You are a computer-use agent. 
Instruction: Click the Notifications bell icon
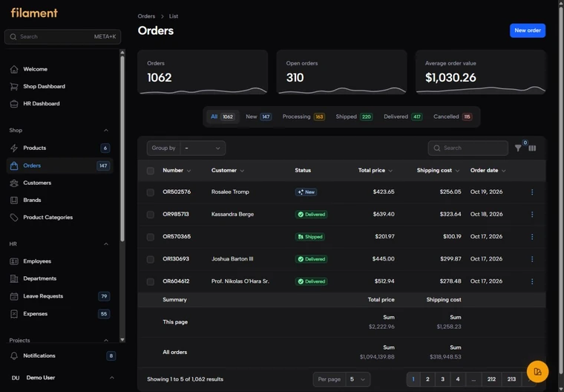14,356
